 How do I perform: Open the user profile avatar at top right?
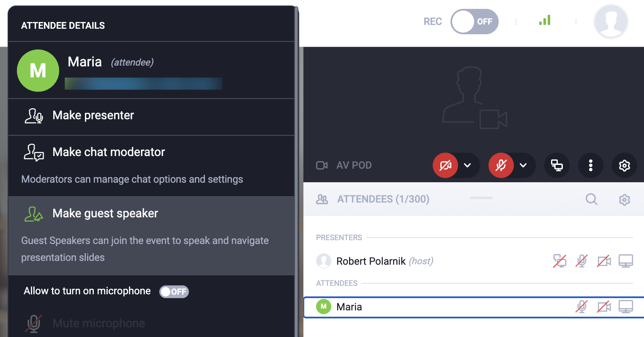[611, 22]
